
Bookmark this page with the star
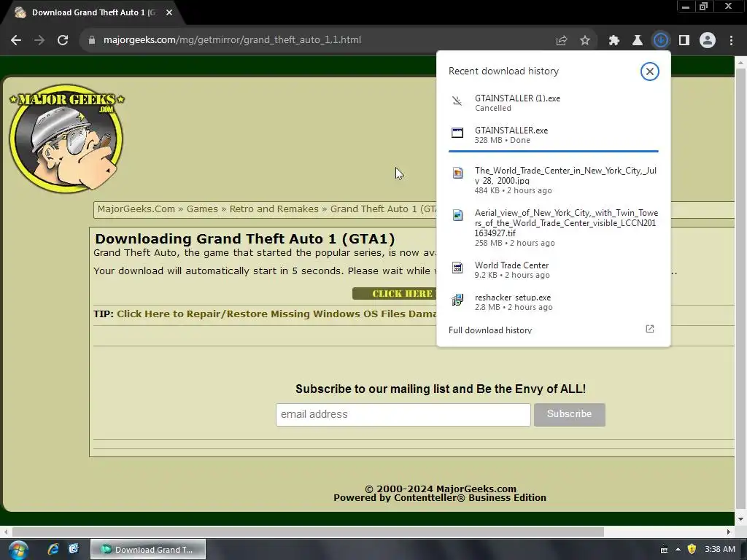coord(585,41)
